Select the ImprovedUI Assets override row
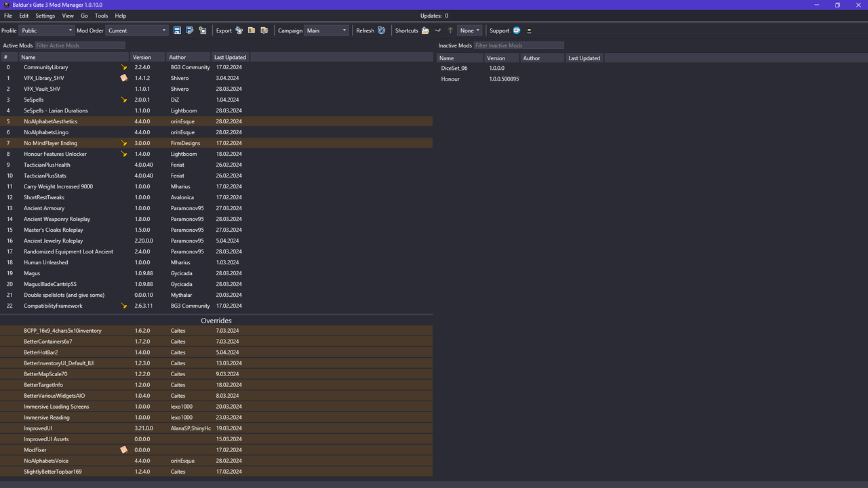 pos(216,439)
